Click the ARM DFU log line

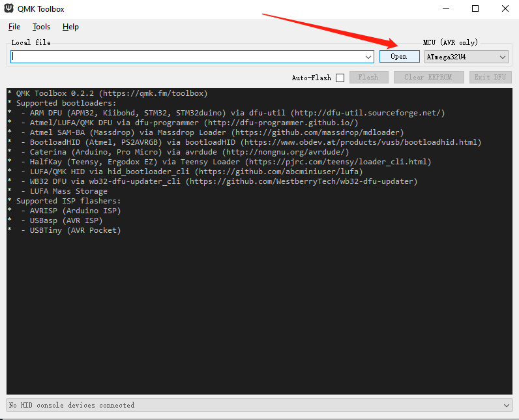[x=226, y=113]
